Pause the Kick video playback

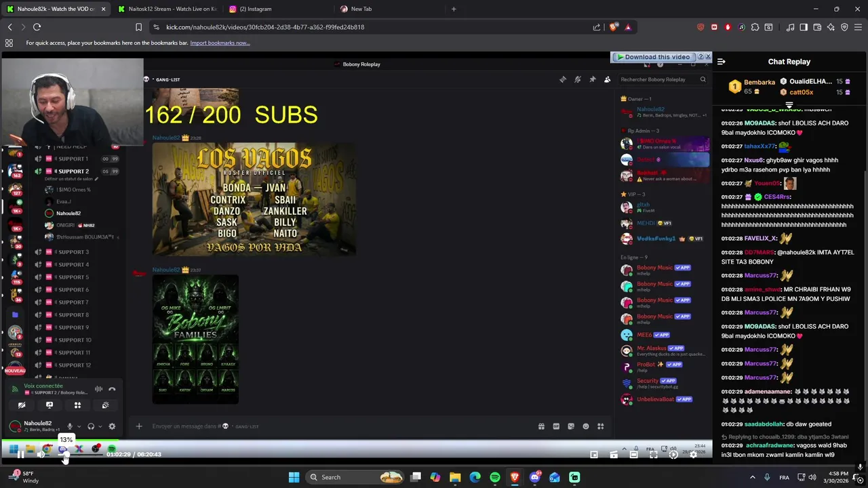pos(20,455)
